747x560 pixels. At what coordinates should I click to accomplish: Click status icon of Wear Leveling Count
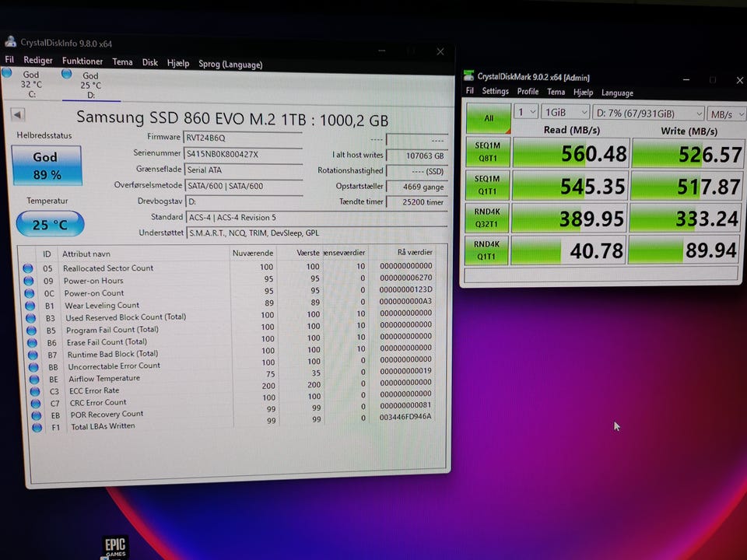30,305
